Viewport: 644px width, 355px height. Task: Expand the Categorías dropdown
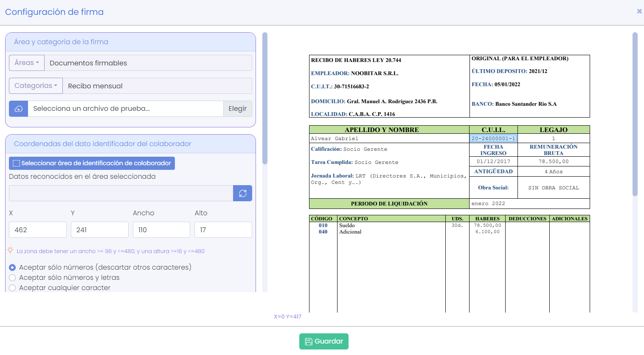click(36, 86)
